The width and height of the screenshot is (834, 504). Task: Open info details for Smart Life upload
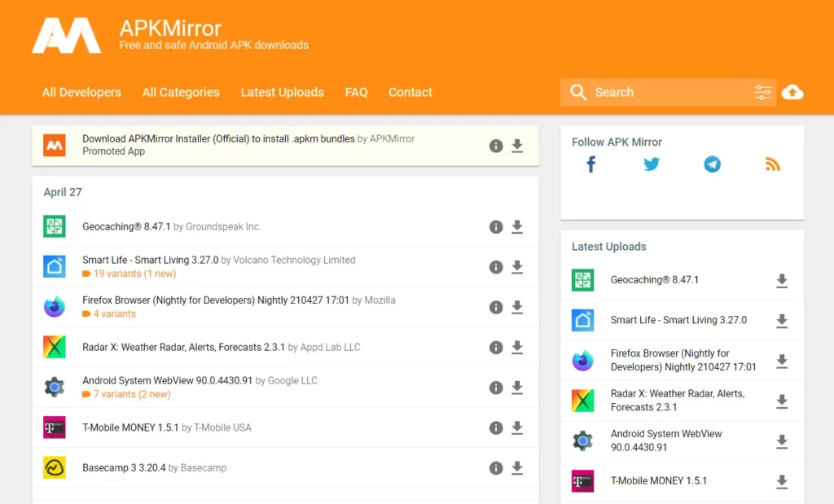[496, 267]
